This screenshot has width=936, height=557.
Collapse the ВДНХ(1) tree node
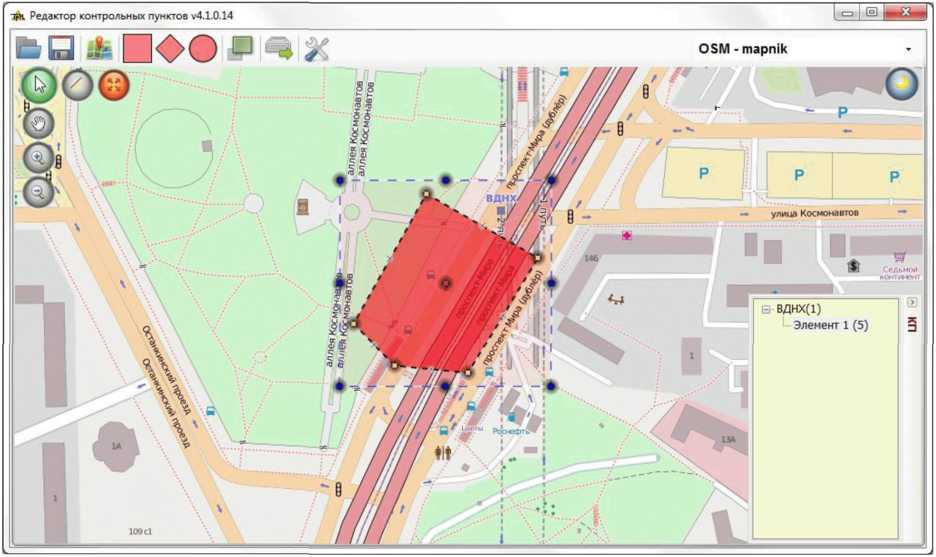point(766,309)
